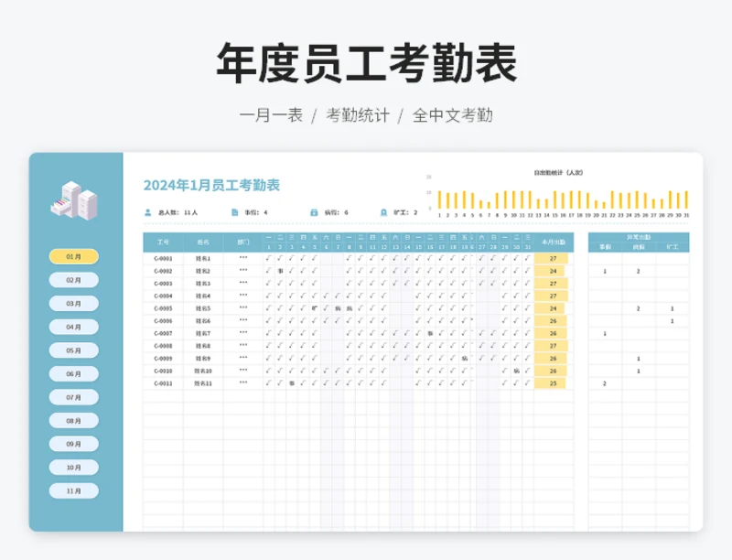Click the 事假 document icon
The image size is (732, 560).
click(x=233, y=211)
